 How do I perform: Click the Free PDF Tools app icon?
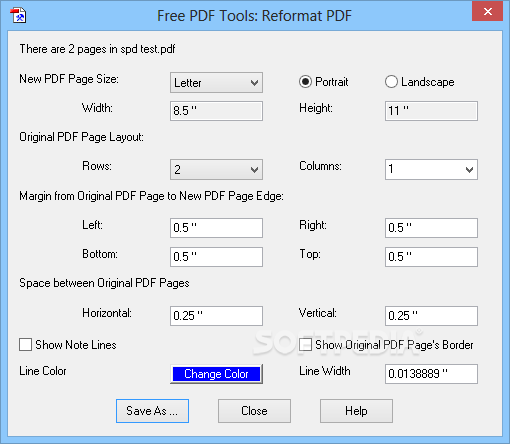18,15
